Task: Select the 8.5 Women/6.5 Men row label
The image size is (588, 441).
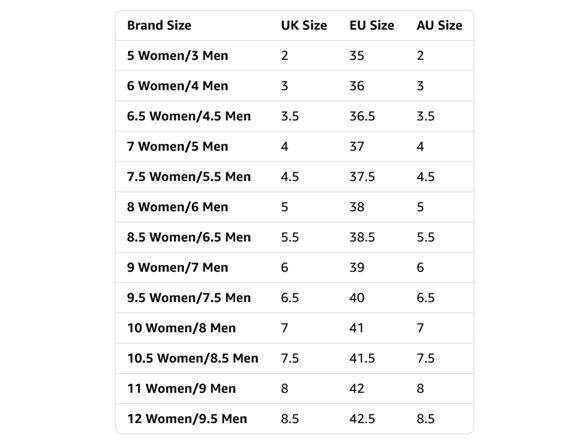Action: click(189, 237)
